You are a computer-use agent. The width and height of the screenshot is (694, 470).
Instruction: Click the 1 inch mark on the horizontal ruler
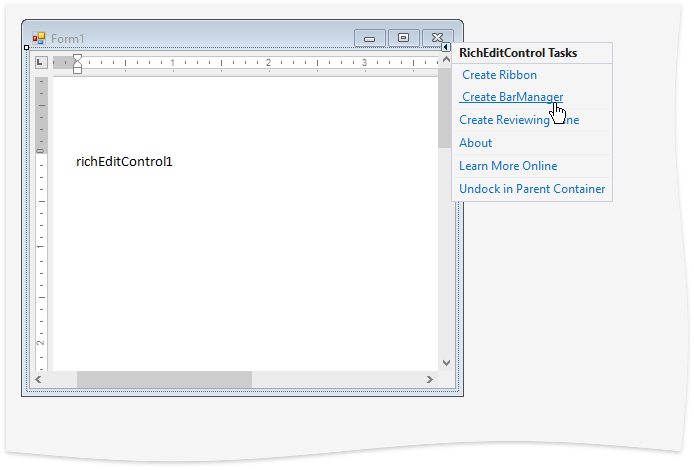click(173, 62)
